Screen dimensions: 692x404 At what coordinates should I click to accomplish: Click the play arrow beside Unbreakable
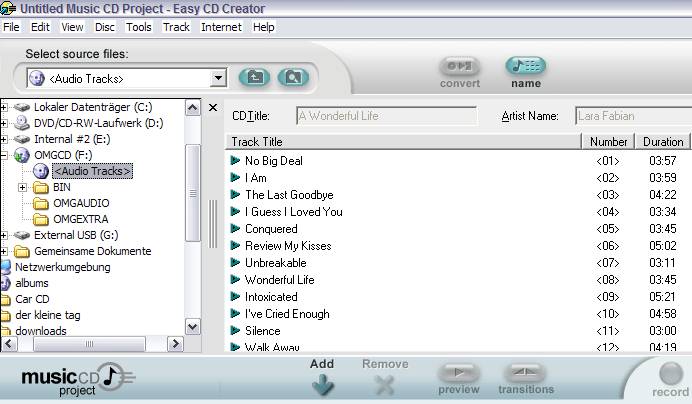coord(235,262)
